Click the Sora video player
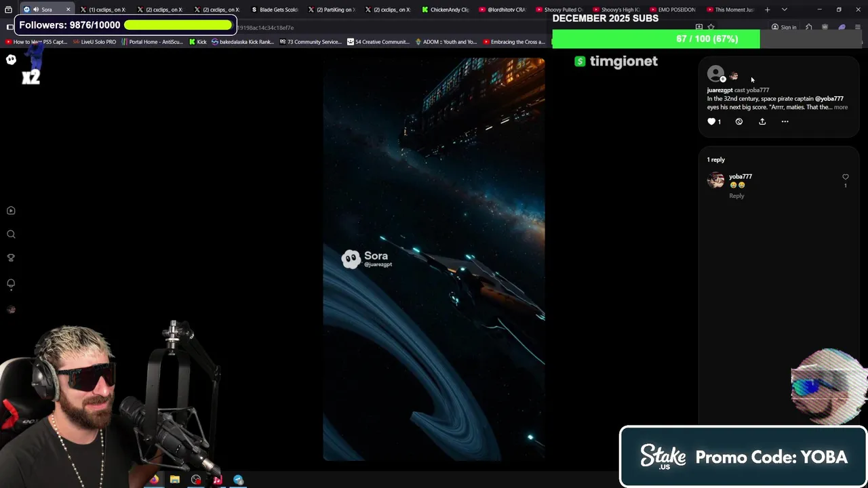This screenshot has height=488, width=868. click(x=433, y=259)
